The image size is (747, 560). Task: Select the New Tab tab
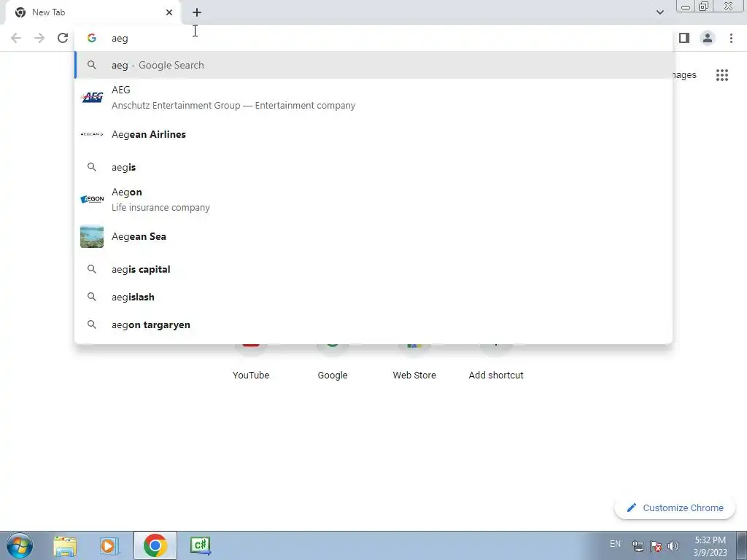94,12
